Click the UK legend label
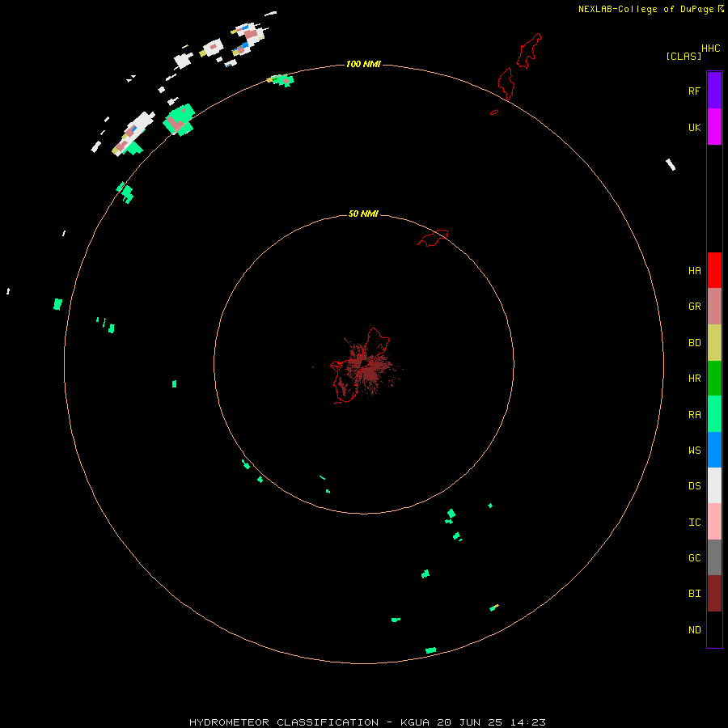728x728 pixels. 694,127
